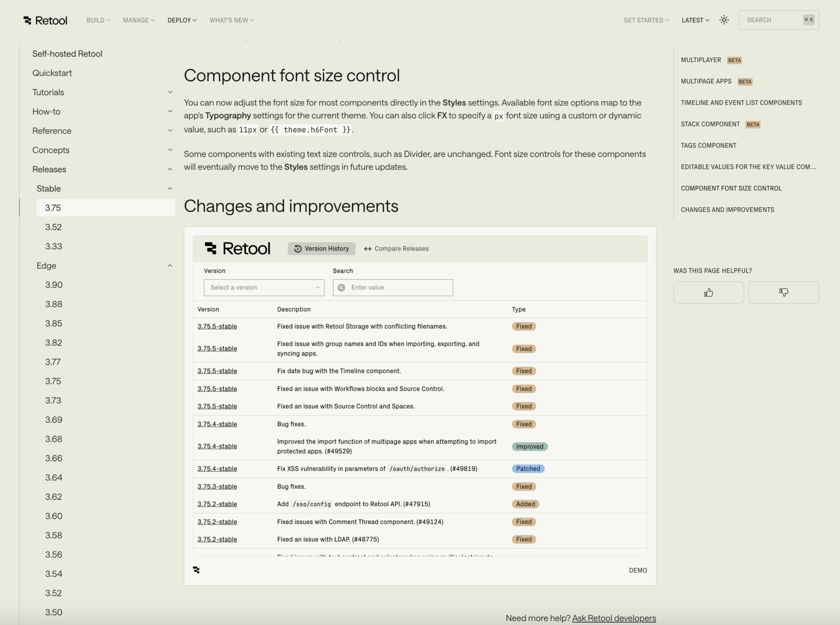840x625 pixels.
Task: Jump to Changes and Improvements section
Action: [728, 210]
